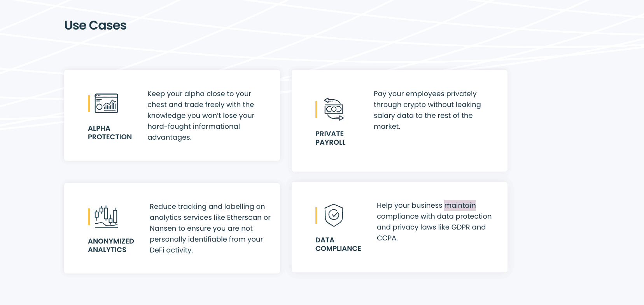Click the yellow bar beside Data Compliance icon
644x305 pixels.
coord(316,216)
